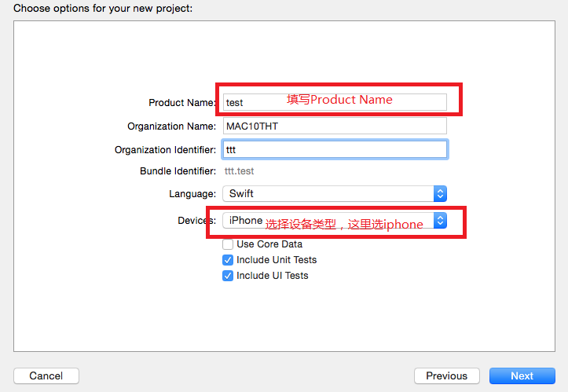Open the Devices dropdown showing iPhone

[335, 220]
